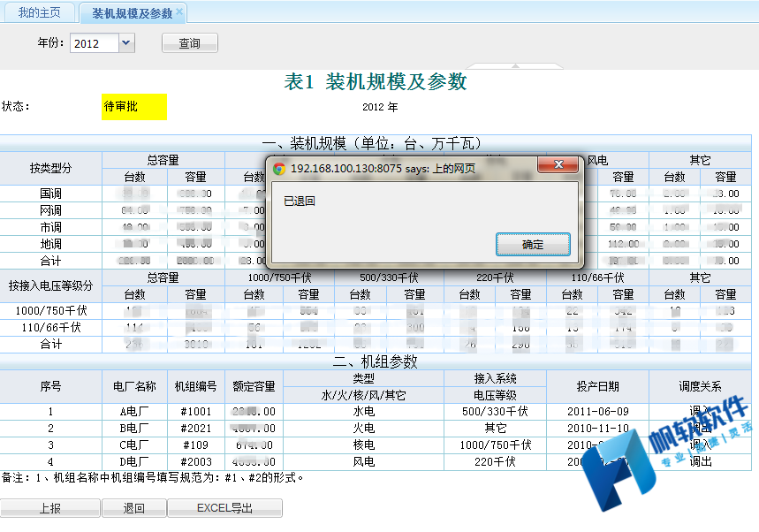Click the 110/66千伏 row label
Viewport: 759px width, 532px height.
point(51,328)
